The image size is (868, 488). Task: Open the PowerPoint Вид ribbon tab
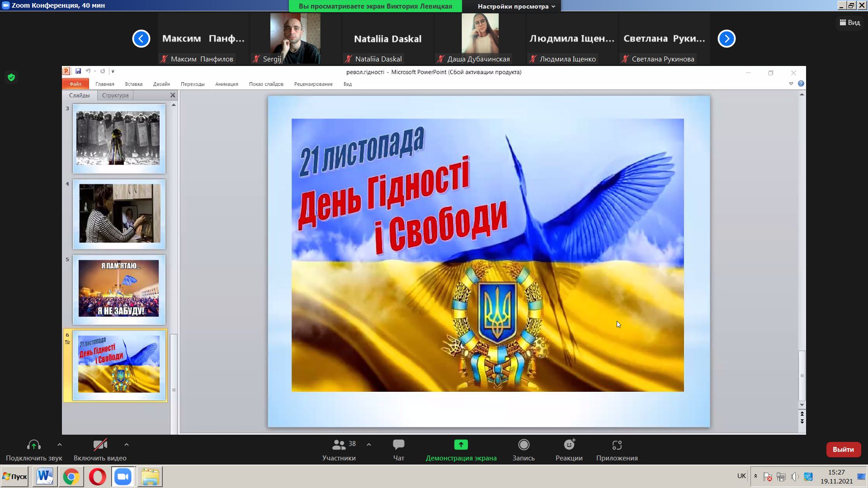(x=348, y=84)
